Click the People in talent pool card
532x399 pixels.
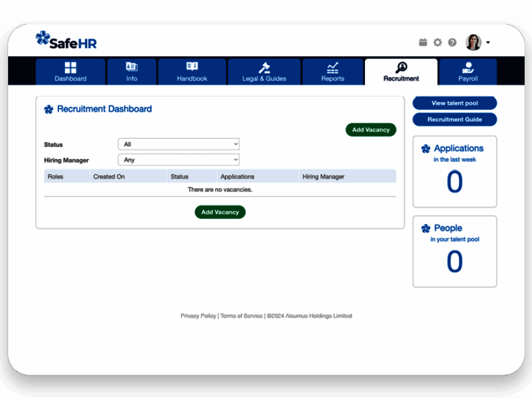click(454, 251)
